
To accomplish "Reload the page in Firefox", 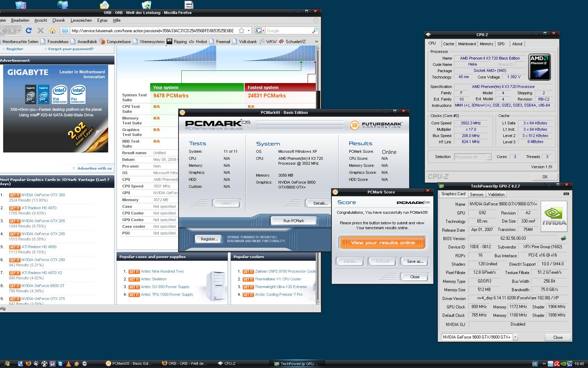I will (x=29, y=30).
